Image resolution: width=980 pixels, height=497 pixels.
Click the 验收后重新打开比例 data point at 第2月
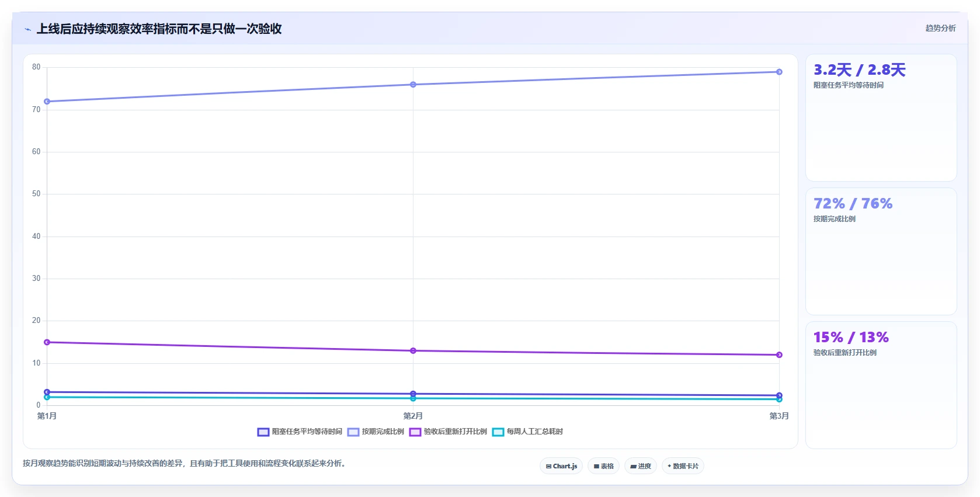[x=413, y=351]
